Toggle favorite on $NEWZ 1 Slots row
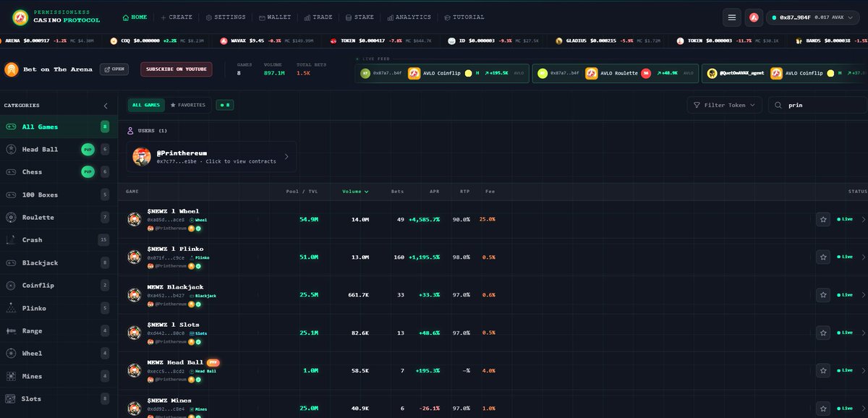868x418 pixels. (822, 333)
